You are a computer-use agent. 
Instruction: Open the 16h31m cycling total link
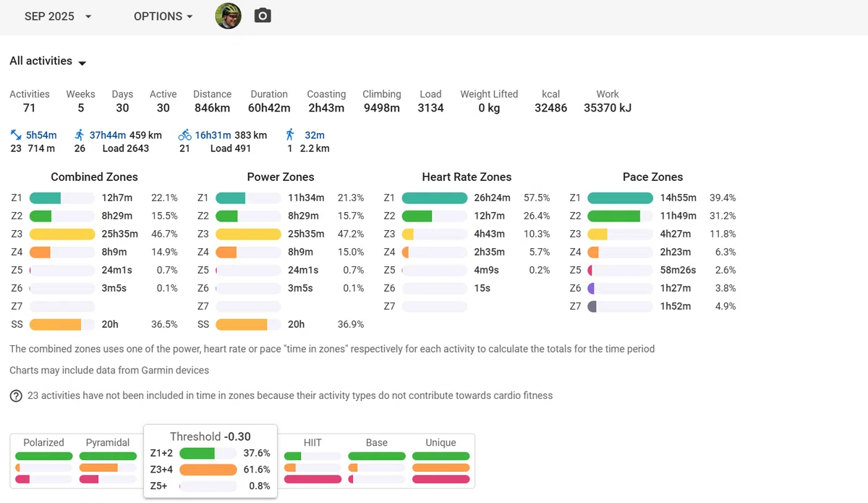pos(213,135)
